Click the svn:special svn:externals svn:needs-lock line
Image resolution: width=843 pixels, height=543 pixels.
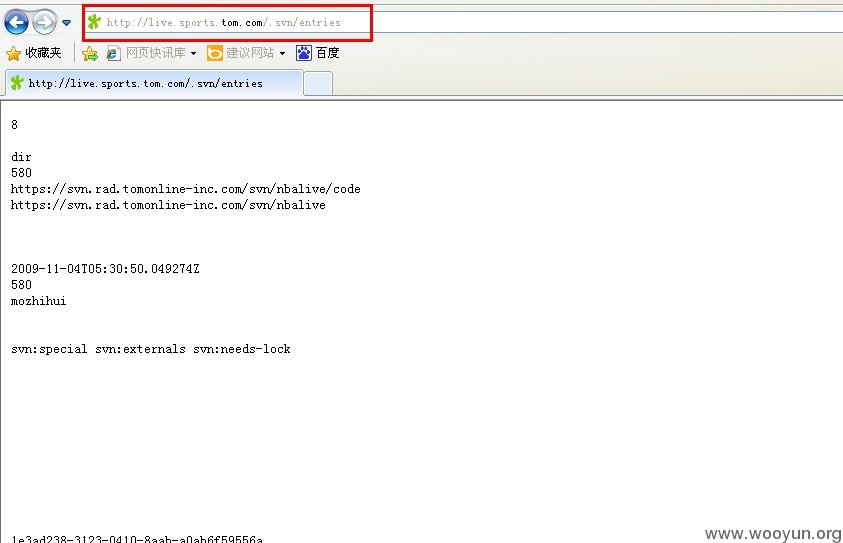(x=151, y=349)
